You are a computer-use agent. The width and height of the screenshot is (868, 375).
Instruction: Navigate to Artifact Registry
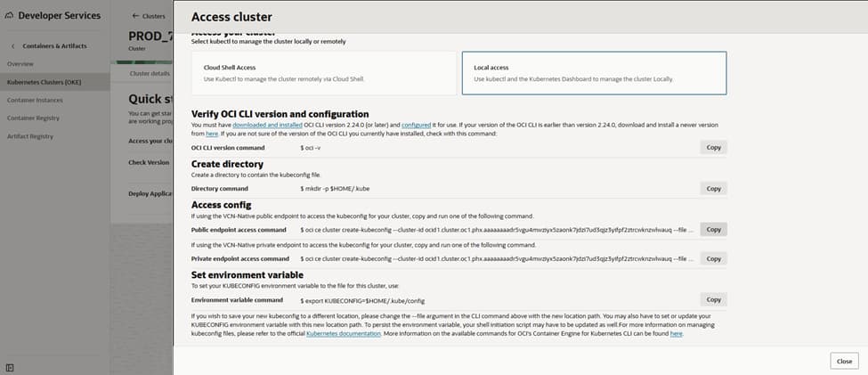click(x=30, y=136)
